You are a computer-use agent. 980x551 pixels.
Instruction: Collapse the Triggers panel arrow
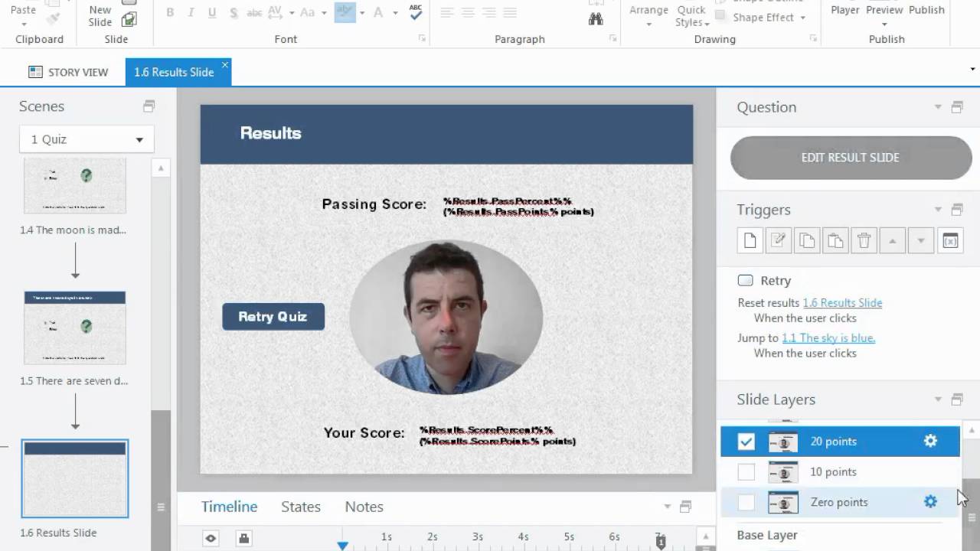[x=938, y=210]
